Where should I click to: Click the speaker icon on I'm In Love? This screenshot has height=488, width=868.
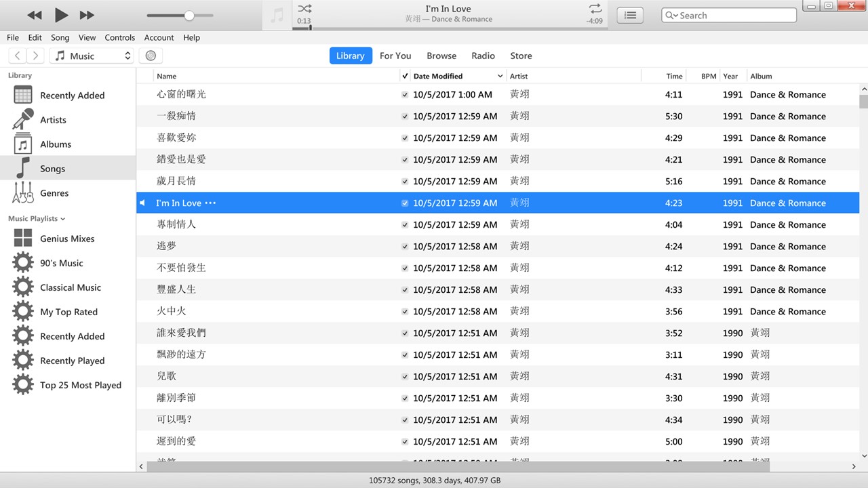[142, 203]
